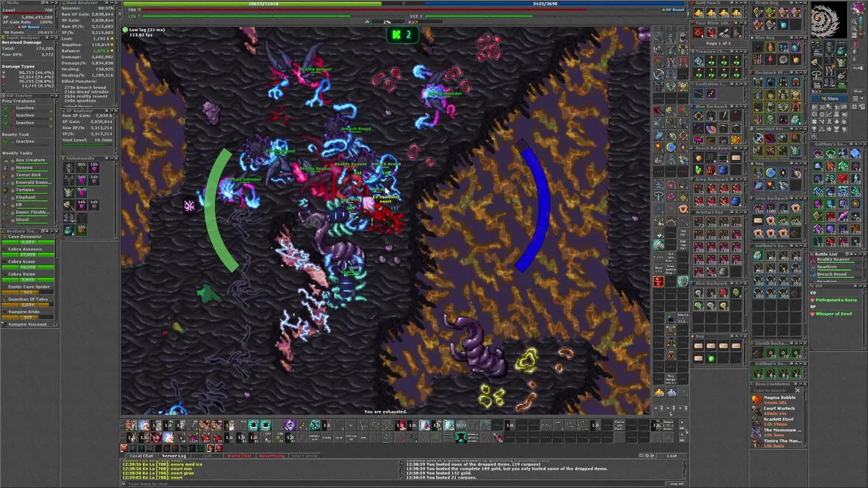Click the mana bar showing 3433/3690

click(545, 3)
